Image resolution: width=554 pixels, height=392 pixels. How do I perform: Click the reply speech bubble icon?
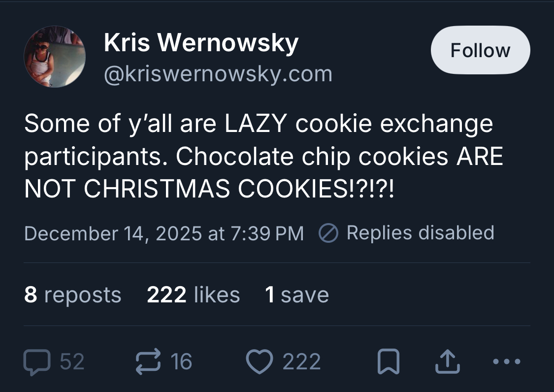(x=37, y=362)
